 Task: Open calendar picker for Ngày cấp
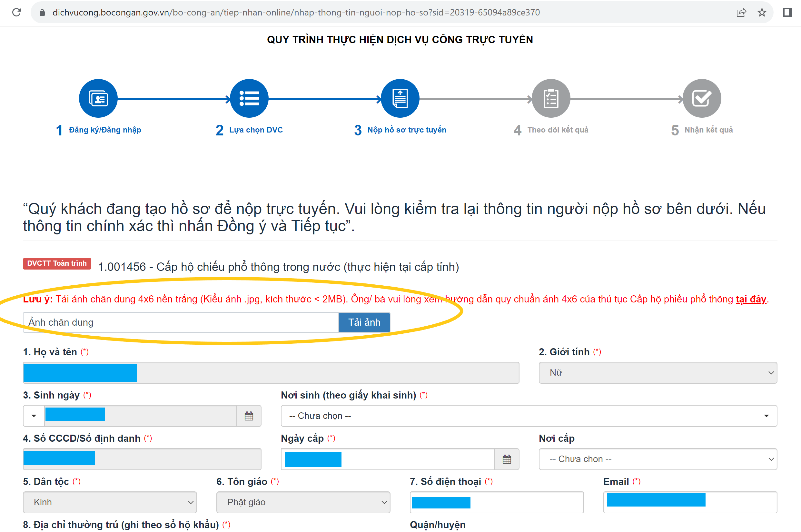[507, 459]
